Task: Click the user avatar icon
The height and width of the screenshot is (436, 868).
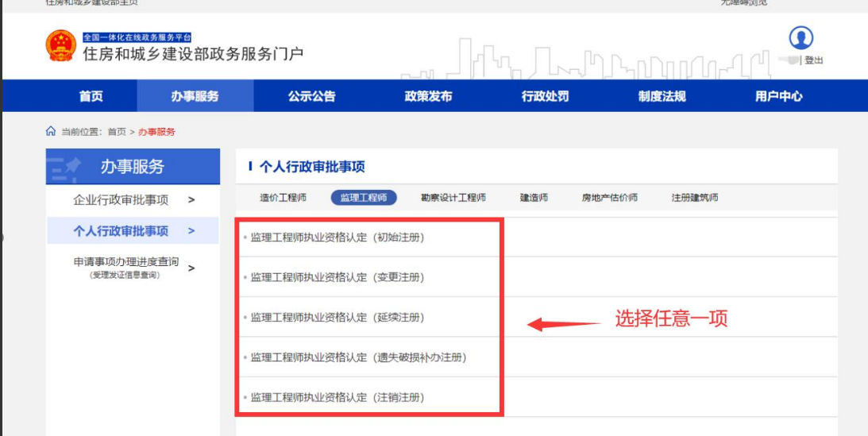Action: coord(800,38)
